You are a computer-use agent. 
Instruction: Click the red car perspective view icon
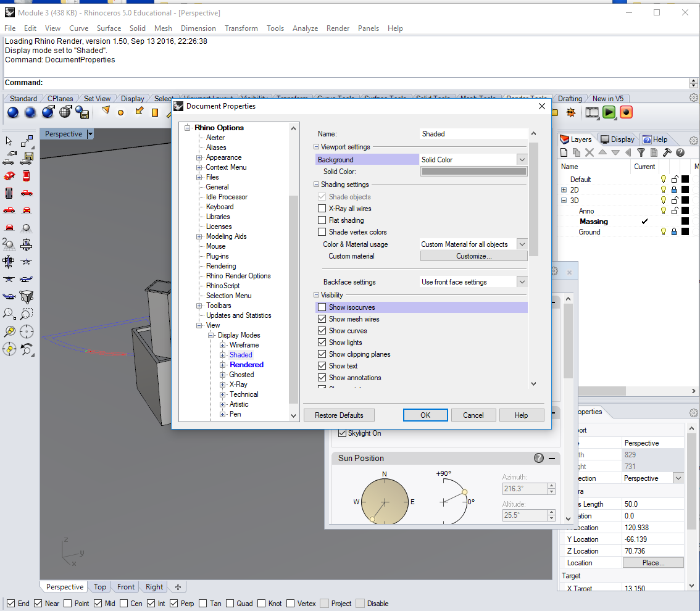(x=9, y=176)
